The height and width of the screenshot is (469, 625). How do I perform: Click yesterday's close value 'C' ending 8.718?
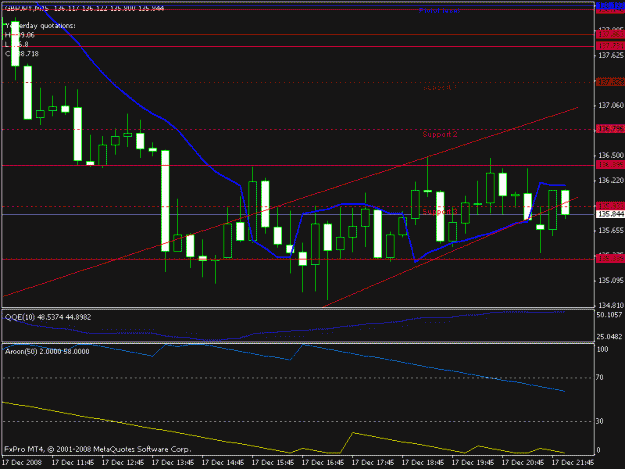(x=22, y=54)
